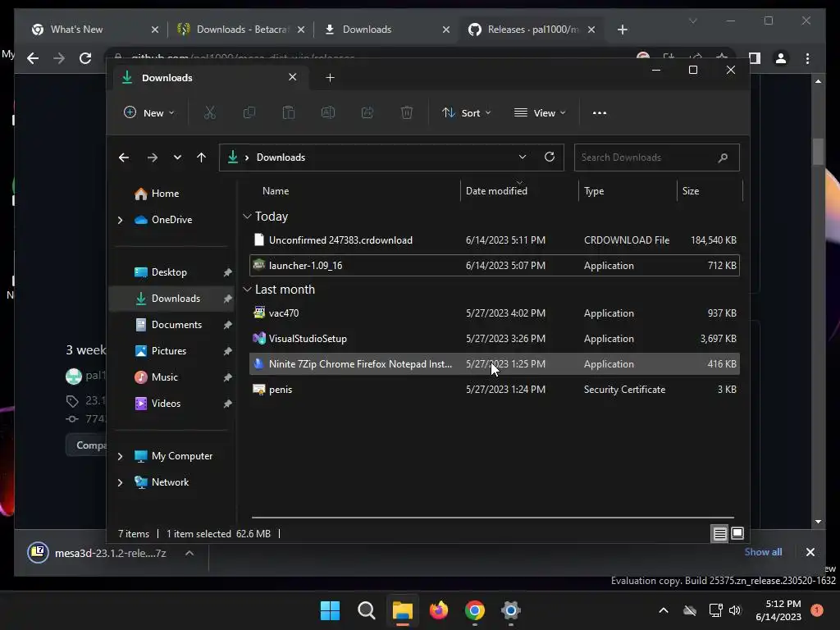This screenshot has width=840, height=630.
Task: Sort by Type column header
Action: (x=594, y=190)
